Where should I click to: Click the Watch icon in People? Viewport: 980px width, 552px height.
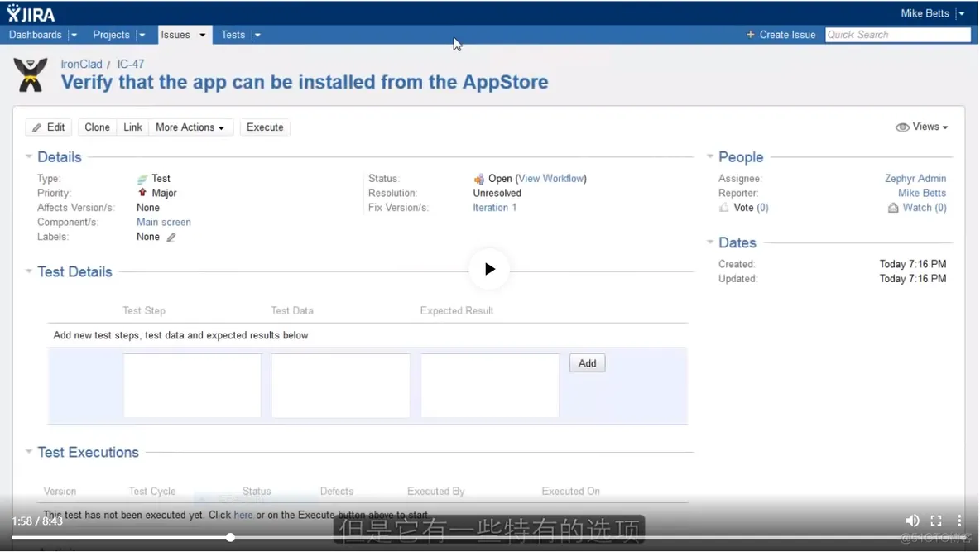(x=893, y=208)
